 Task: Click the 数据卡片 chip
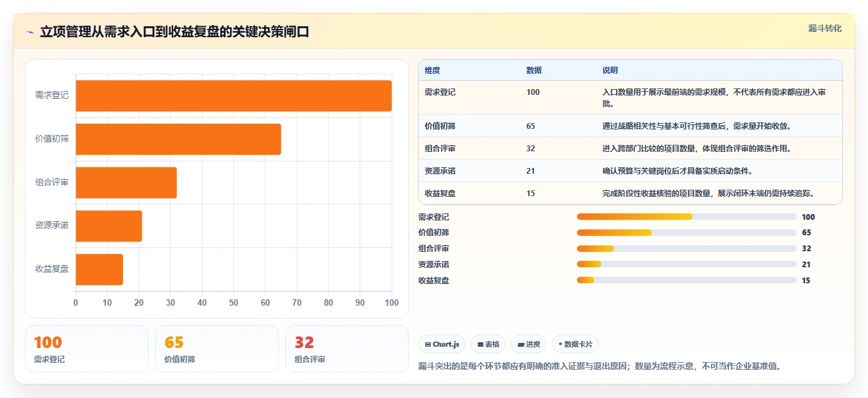point(576,344)
